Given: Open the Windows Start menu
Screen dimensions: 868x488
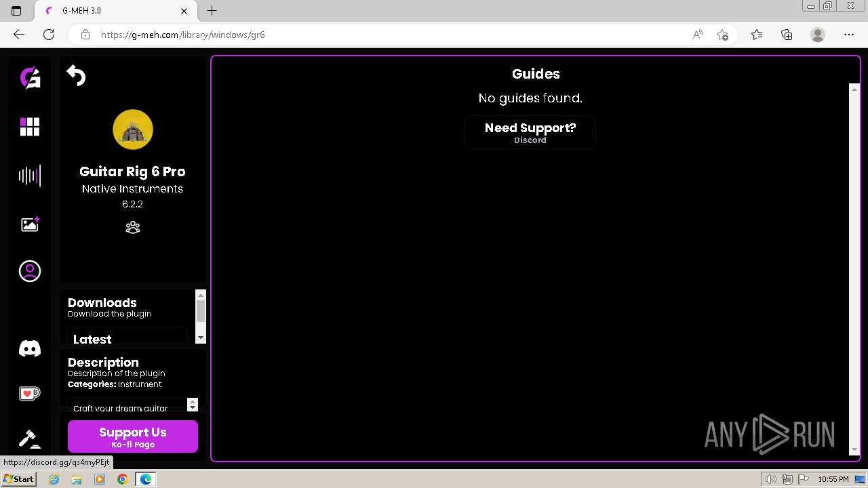Looking at the screenshot, I should click(18, 479).
